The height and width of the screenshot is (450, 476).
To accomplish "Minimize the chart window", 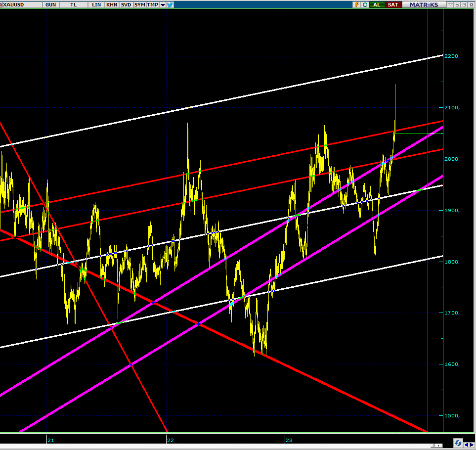I will click(457, 5).
